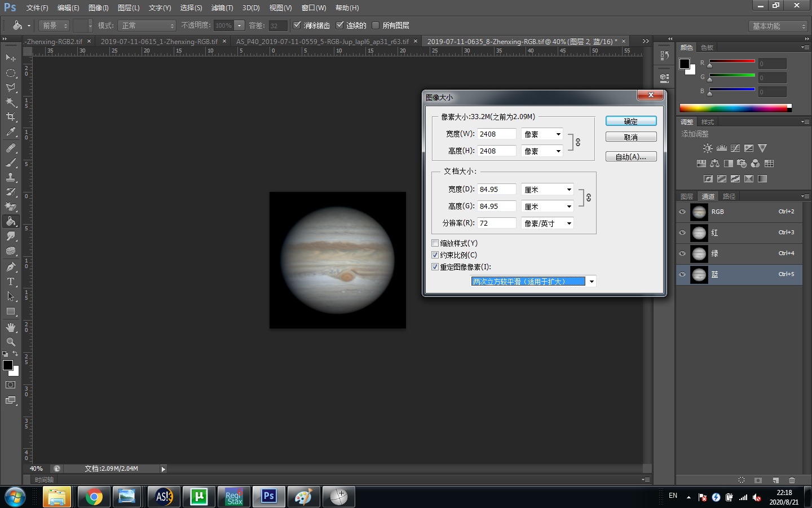Screen dimensions: 812x508
Task: Select the Sponge tool
Action: coord(11,251)
